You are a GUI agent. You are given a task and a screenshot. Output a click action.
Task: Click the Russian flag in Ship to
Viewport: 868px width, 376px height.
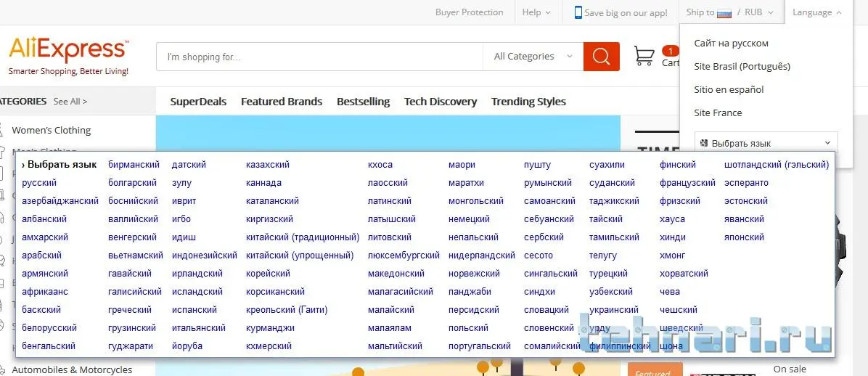[724, 13]
